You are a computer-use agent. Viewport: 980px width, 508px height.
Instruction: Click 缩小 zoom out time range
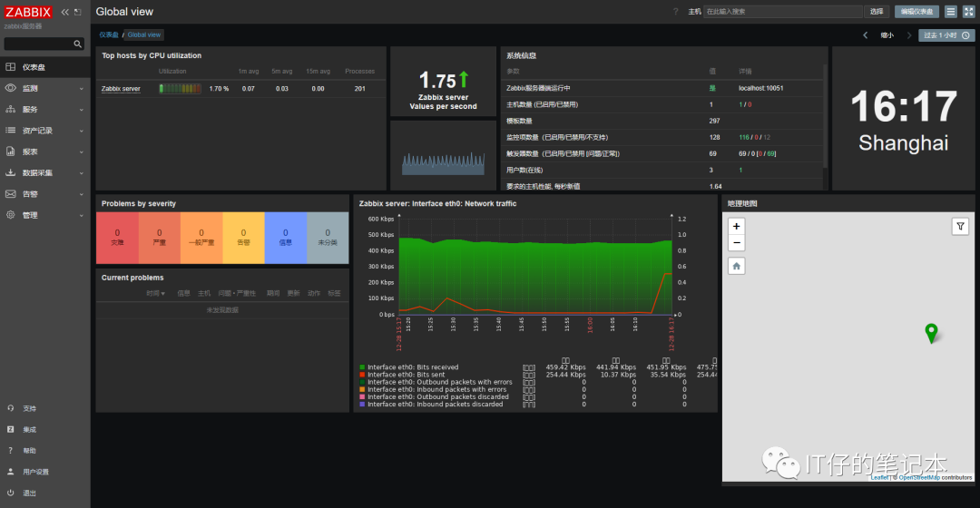coord(887,35)
